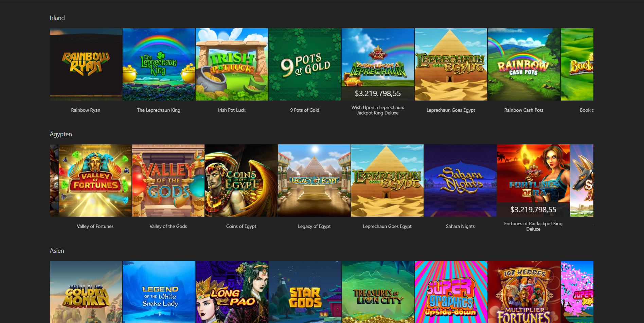
Task: Select the Coins of Egypt thumbnail
Action: pos(241,180)
